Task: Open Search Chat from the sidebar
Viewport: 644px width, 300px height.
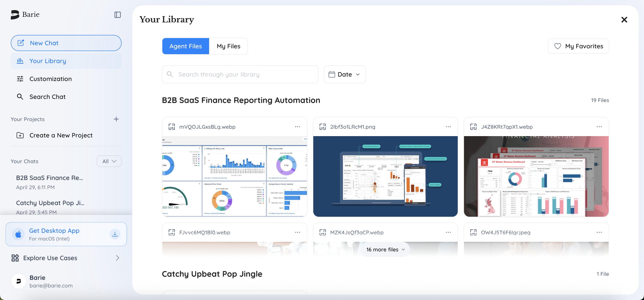Action: (x=66, y=96)
